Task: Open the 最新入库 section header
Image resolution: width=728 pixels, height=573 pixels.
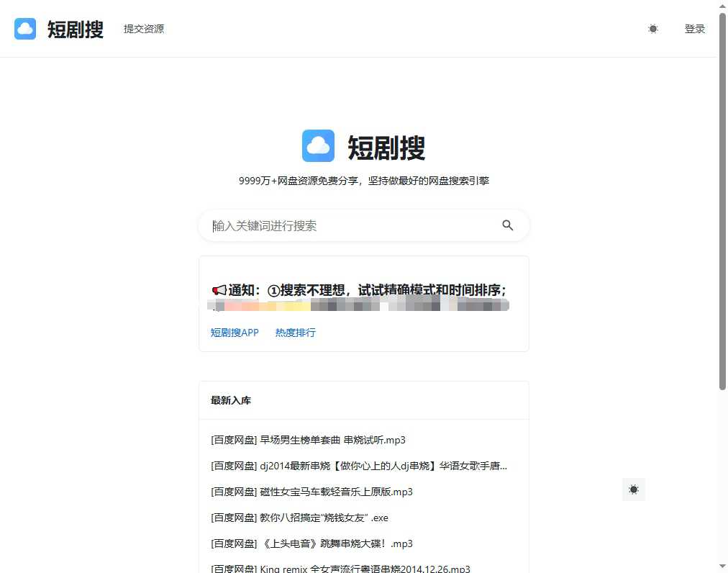Action: point(230,400)
